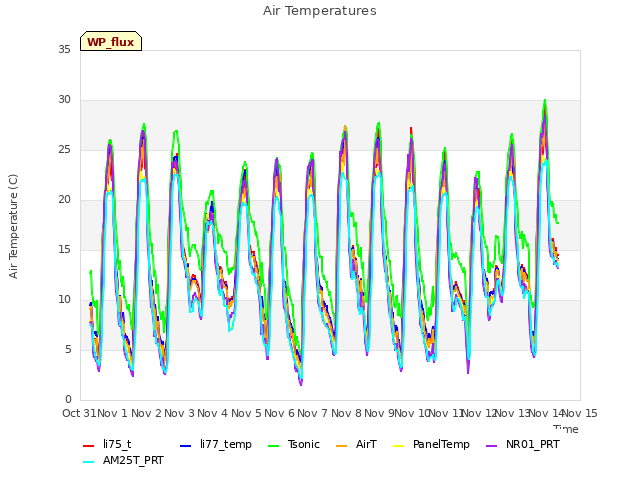Toggle the Tsonic legend entry
The image size is (640, 480).
pos(294,444)
